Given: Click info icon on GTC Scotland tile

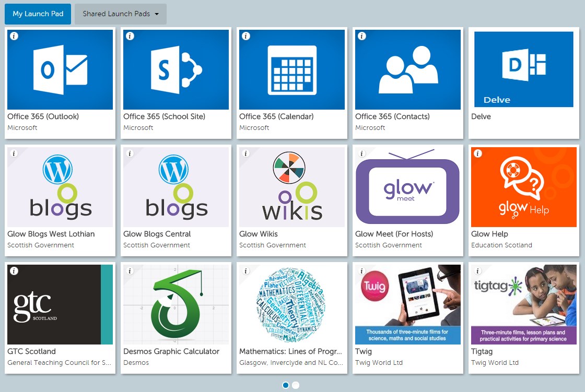Looking at the screenshot, I should pyautogui.click(x=14, y=271).
